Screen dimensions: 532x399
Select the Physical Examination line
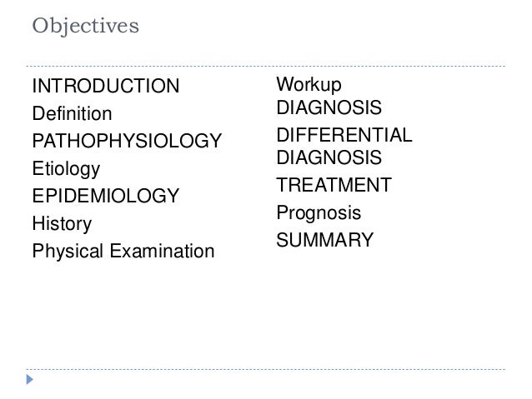(x=123, y=252)
